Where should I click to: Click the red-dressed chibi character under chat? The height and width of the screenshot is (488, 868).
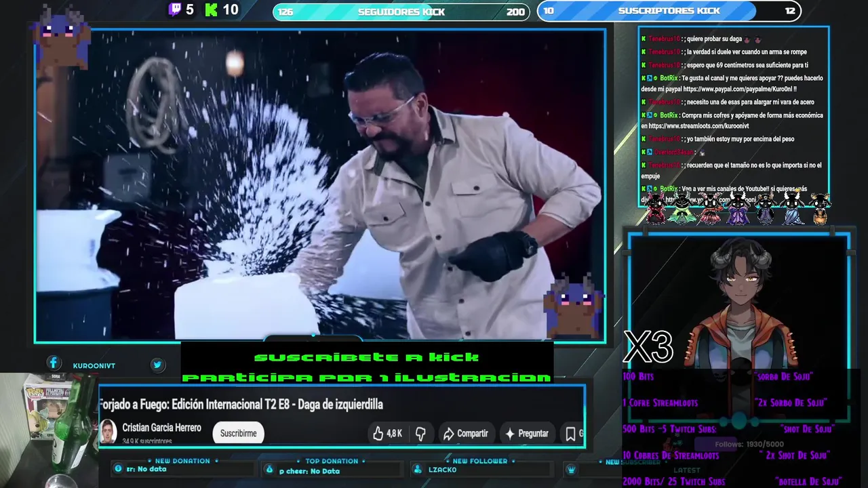tap(655, 208)
